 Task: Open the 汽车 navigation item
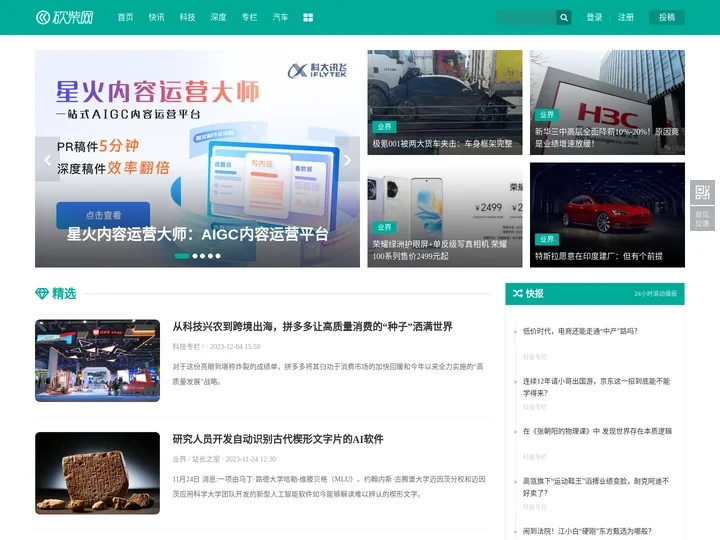[x=280, y=17]
